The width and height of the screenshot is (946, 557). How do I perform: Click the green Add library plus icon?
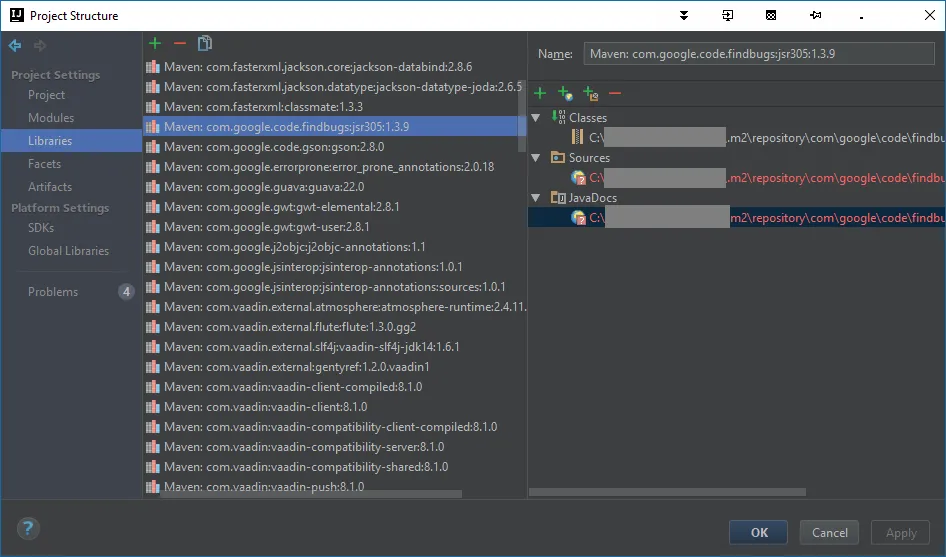155,43
